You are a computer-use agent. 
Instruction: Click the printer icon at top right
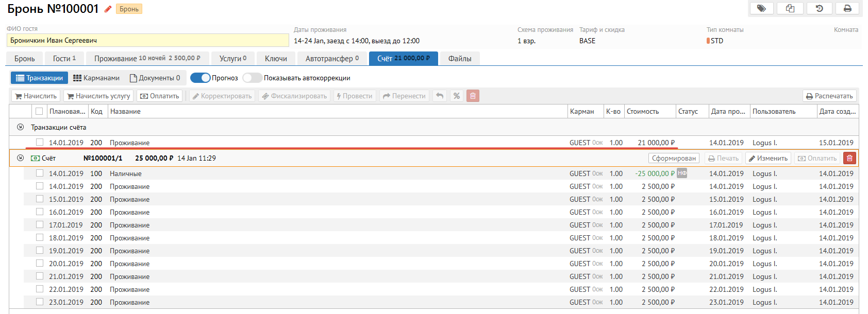point(847,8)
